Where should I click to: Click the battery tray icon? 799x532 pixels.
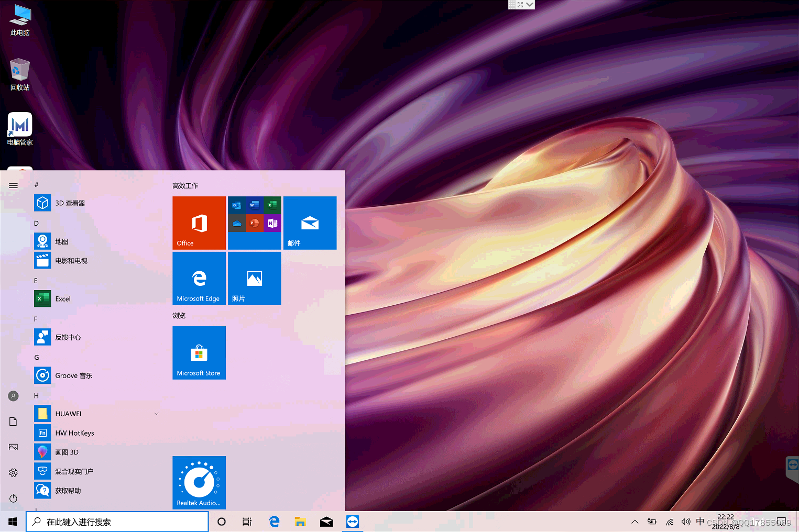[652, 522]
